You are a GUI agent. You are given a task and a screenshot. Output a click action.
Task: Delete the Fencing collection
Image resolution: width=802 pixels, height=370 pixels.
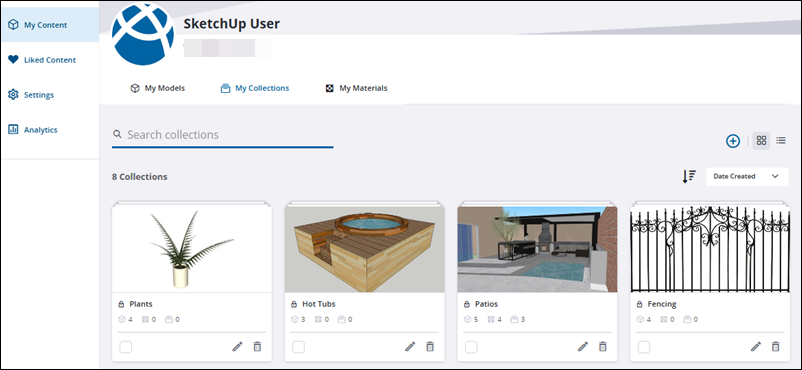click(776, 346)
